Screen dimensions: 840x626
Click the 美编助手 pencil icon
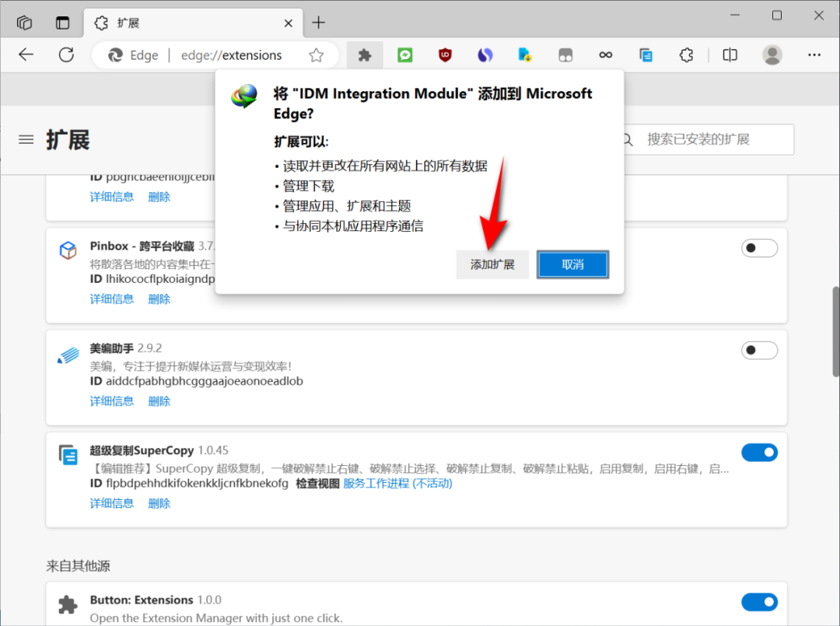click(68, 355)
